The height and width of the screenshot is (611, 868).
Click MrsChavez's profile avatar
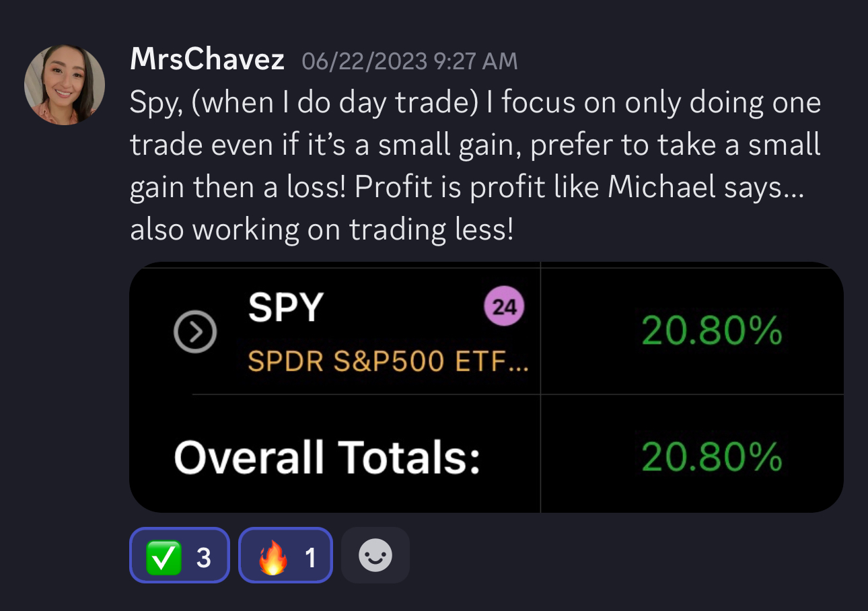pos(65,84)
